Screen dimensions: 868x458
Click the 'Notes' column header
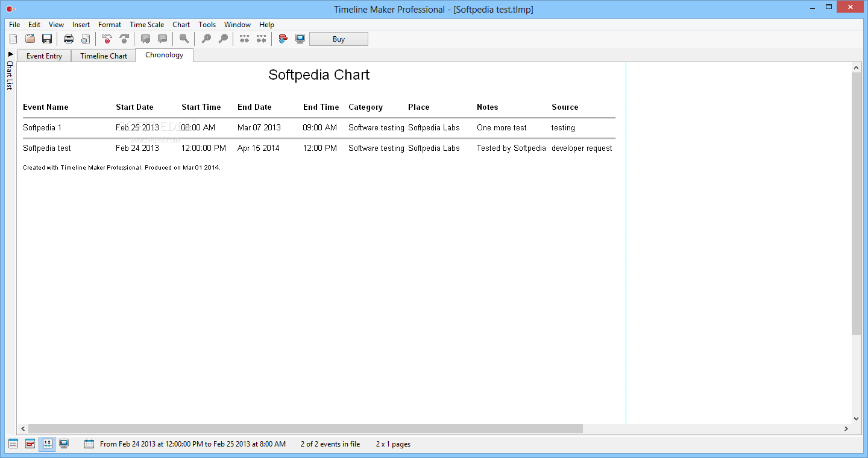pos(487,107)
